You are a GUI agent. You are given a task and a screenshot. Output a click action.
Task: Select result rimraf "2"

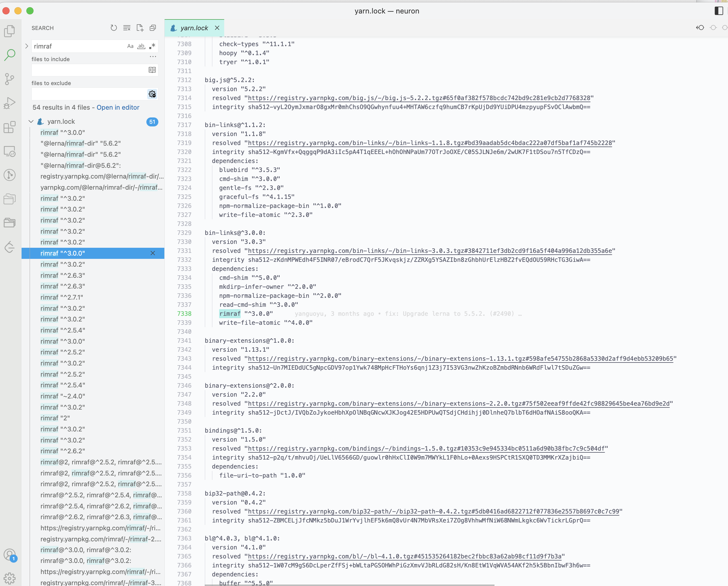pos(55,418)
